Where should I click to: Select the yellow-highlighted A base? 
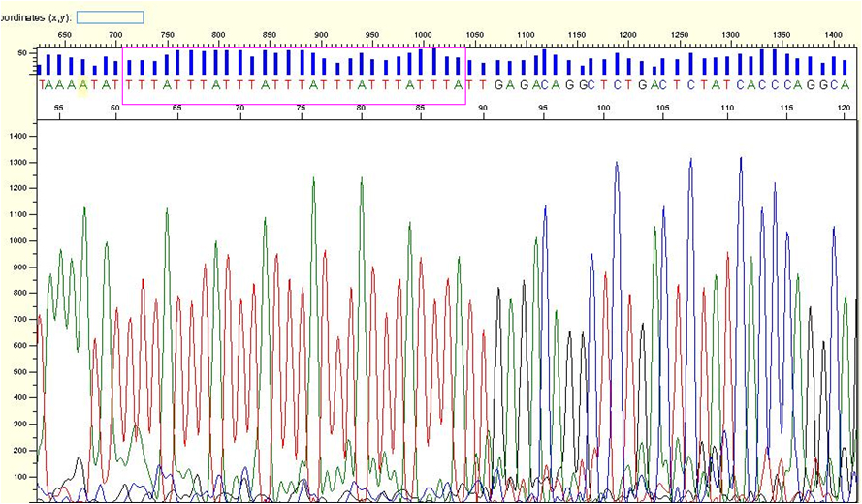click(x=83, y=85)
